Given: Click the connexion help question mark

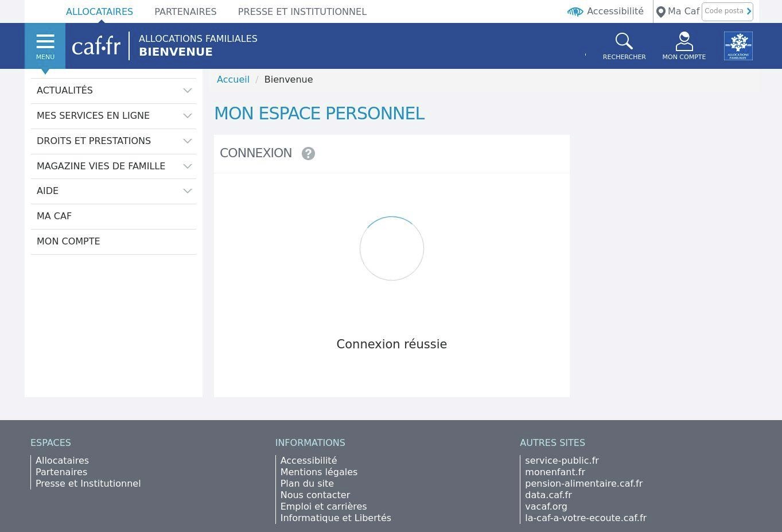Looking at the screenshot, I should point(308,153).
